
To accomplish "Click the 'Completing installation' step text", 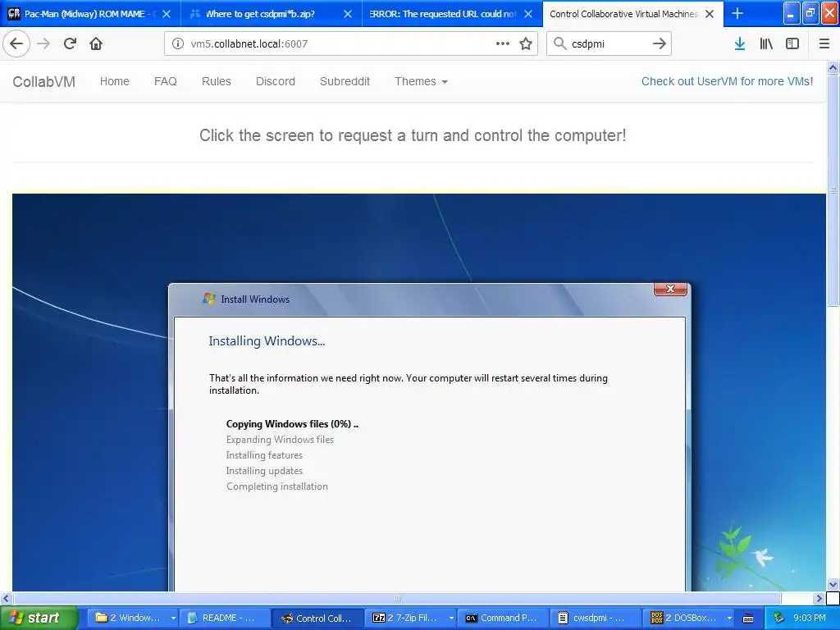I will pos(277,486).
